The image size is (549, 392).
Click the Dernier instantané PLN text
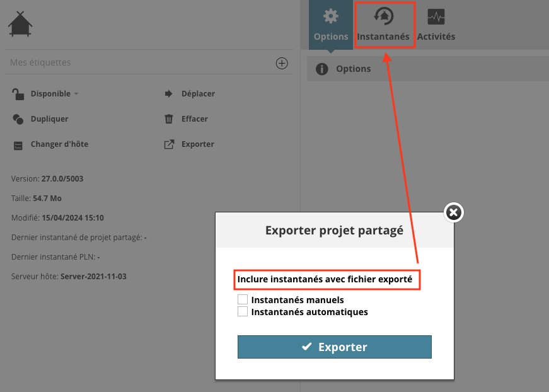(55, 257)
